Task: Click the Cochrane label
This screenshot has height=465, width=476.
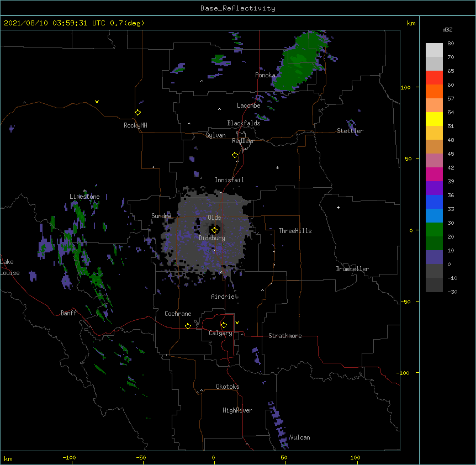Action: click(x=178, y=314)
